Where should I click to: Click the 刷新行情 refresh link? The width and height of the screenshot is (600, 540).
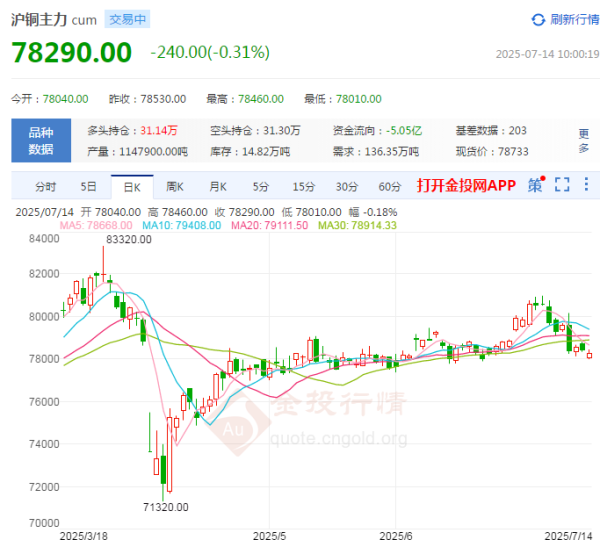tap(574, 20)
